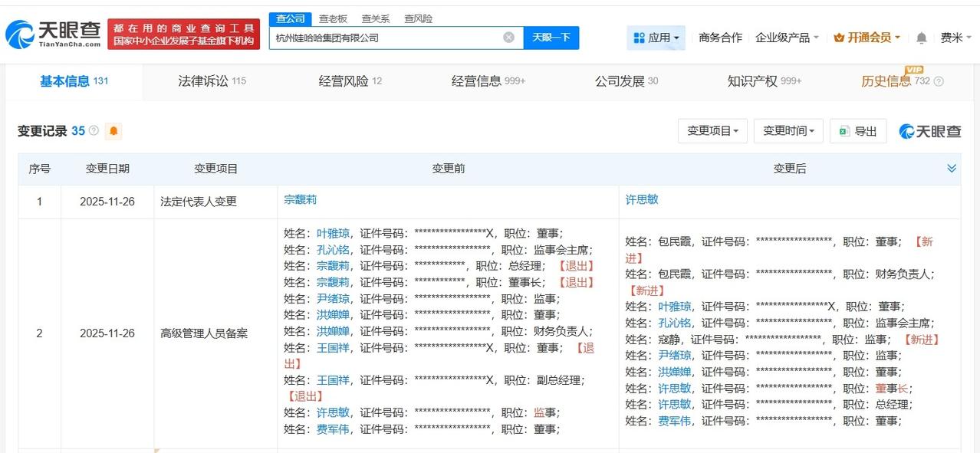
Task: Click the red banner 都在用的商业查询工具
Action: 183,34
